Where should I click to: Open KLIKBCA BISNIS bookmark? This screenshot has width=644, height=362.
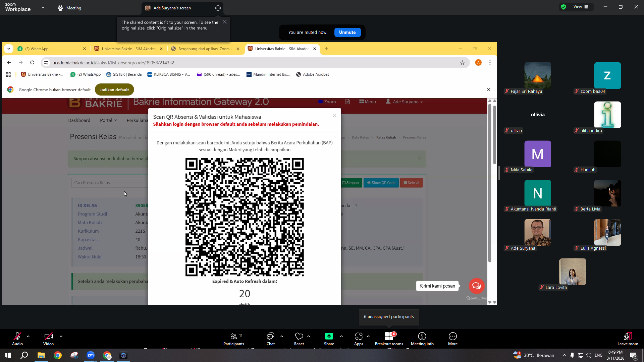pos(168,74)
